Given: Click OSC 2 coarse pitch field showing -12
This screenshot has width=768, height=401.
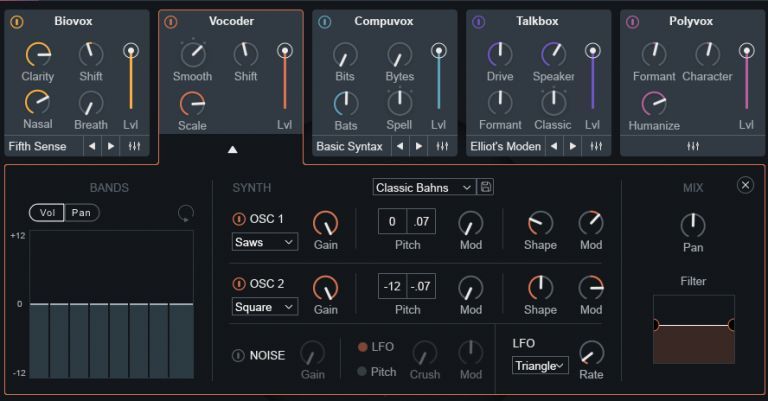Looking at the screenshot, I should coord(392,288).
